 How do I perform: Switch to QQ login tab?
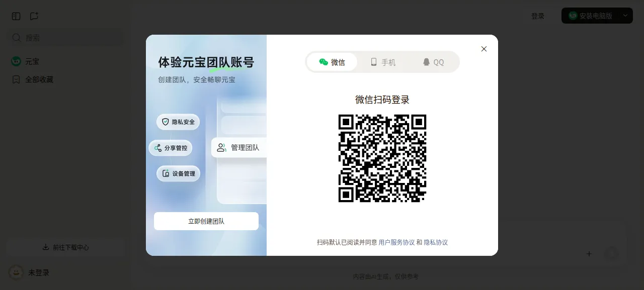coord(433,62)
